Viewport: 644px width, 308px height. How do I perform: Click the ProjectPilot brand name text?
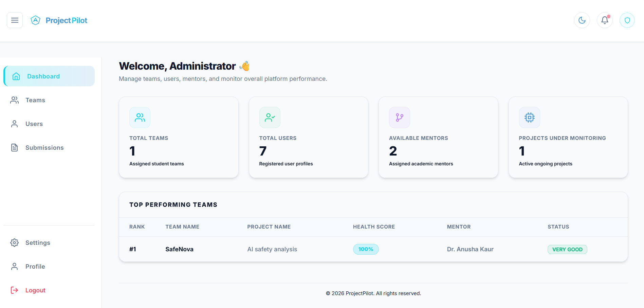click(67, 20)
